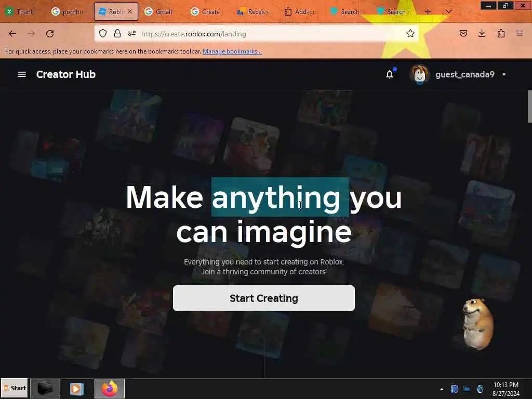The image size is (532, 399).
Task: Expand the list all tabs chevron
Action: click(448, 11)
